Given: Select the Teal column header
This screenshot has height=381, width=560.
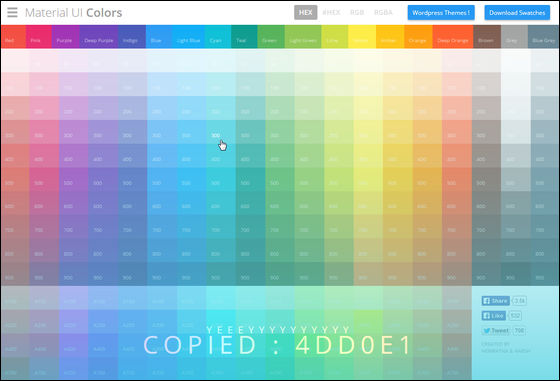Looking at the screenshot, I should (244, 36).
